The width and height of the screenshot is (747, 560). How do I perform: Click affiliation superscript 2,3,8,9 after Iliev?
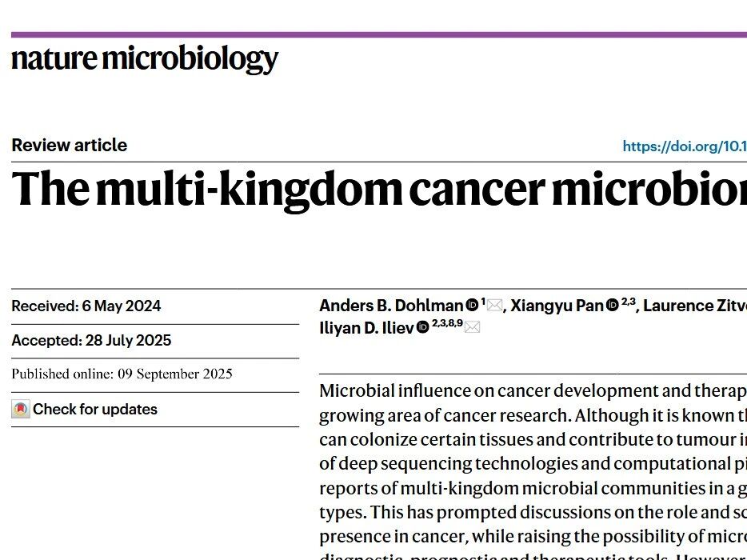[447, 323]
